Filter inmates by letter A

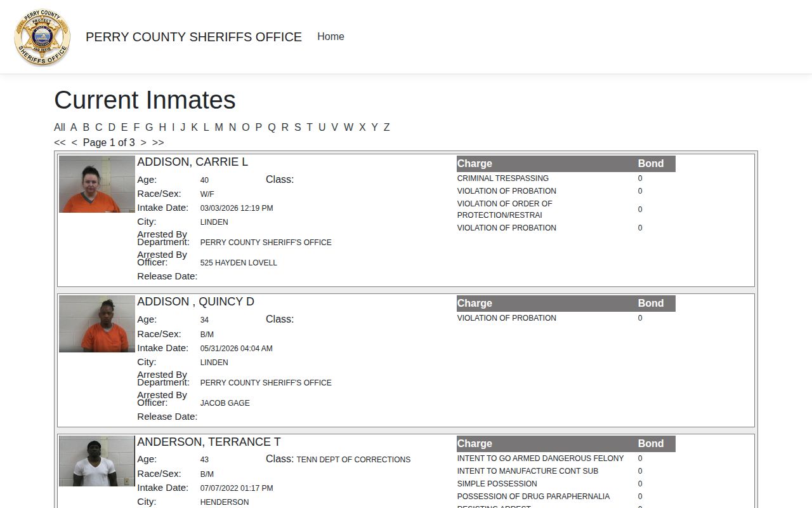tap(74, 127)
